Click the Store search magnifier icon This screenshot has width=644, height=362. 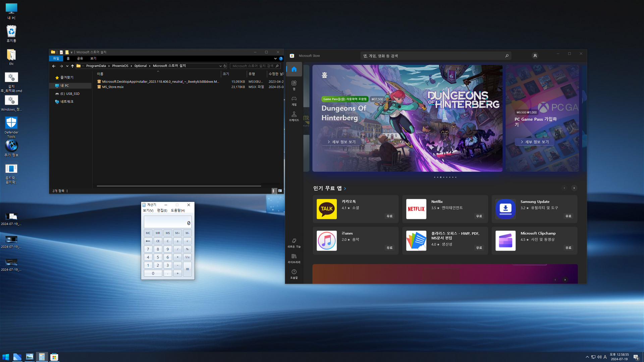tap(507, 56)
